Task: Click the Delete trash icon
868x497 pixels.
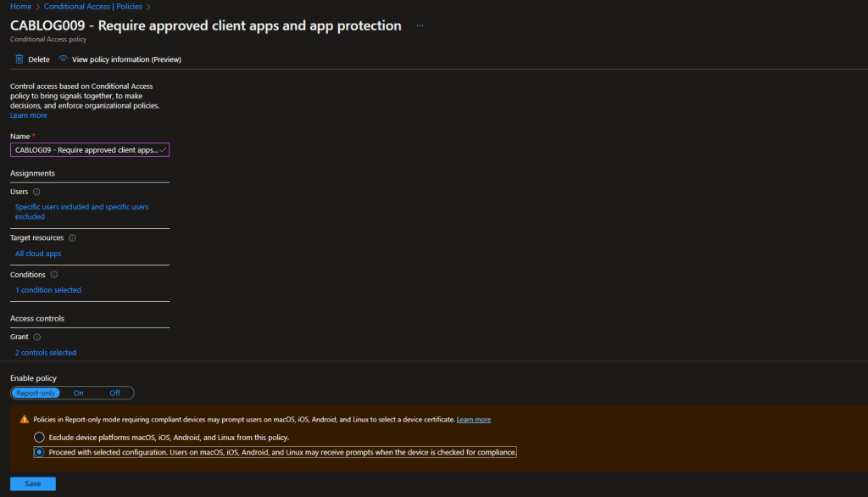Action: point(19,59)
